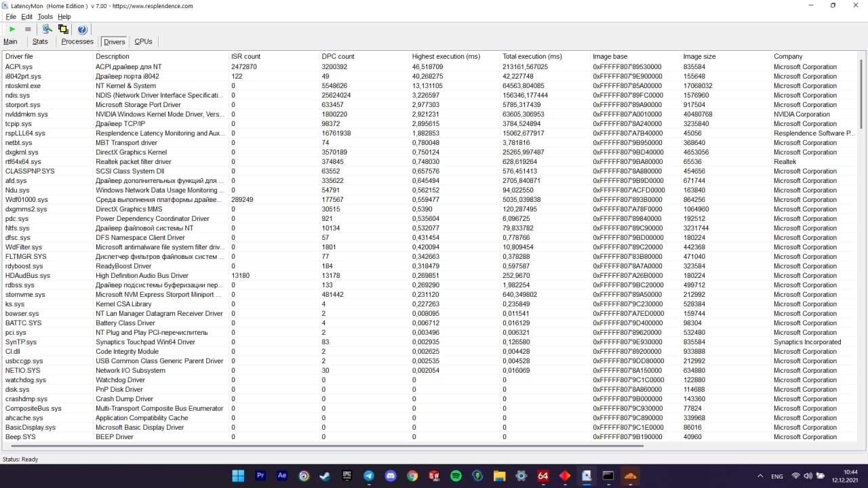The image size is (868, 488).
Task: Open the File menu
Action: point(11,16)
